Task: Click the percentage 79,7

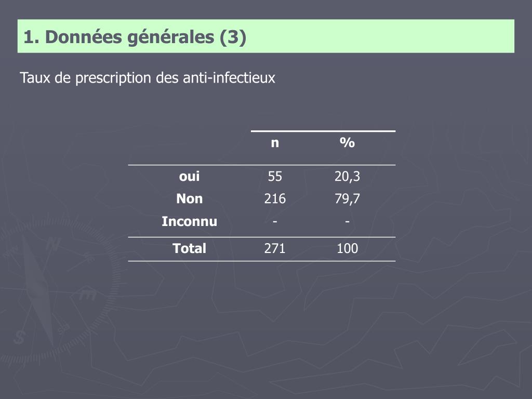Action: coord(347,199)
